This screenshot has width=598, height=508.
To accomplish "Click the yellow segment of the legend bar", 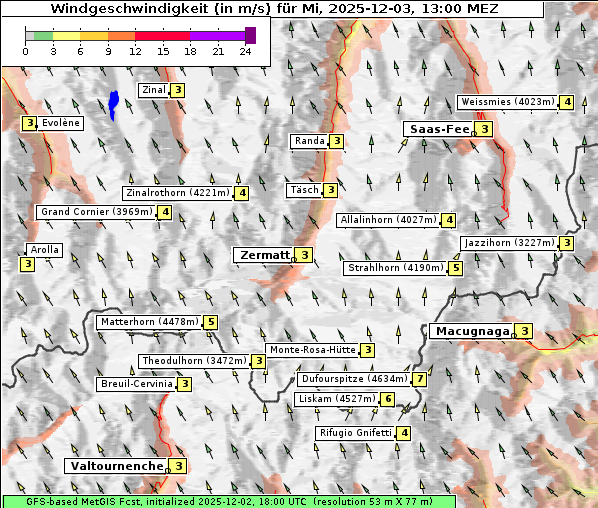I will click(x=67, y=36).
